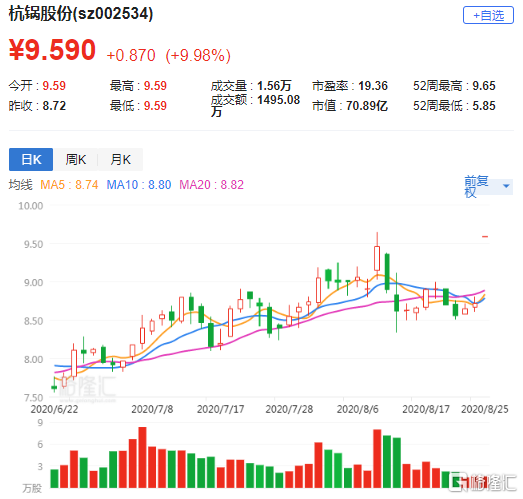Click the 万股 volume unit label
523x499 pixels.
coord(32,489)
